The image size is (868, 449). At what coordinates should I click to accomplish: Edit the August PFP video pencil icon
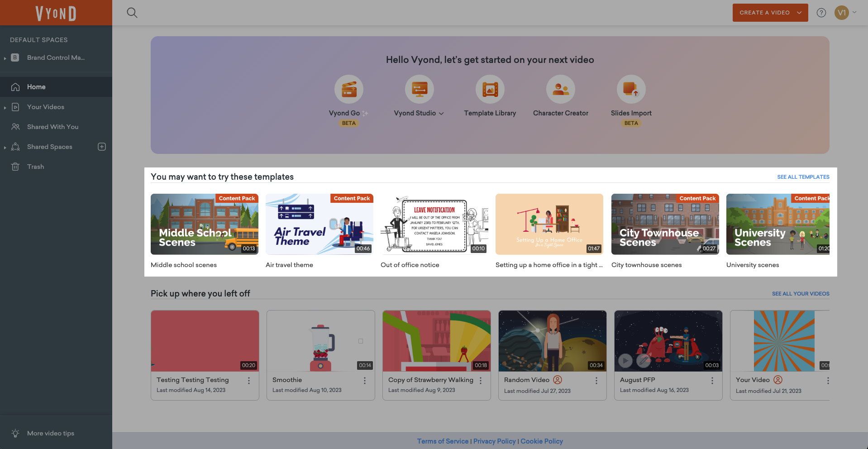[x=643, y=361]
